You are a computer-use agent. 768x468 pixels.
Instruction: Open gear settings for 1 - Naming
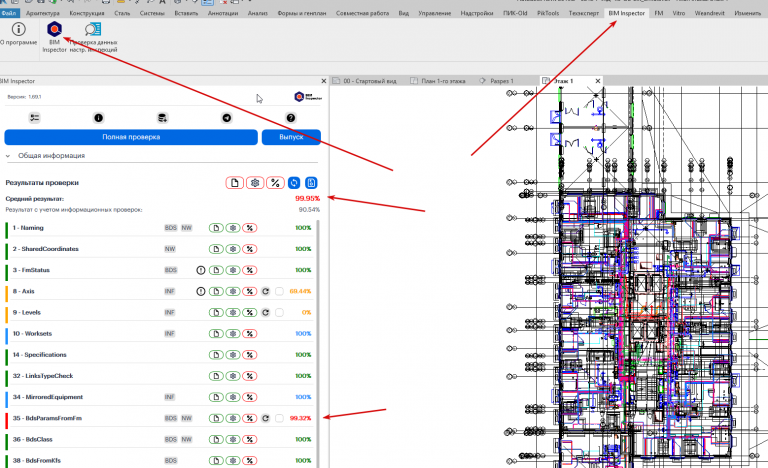(x=233, y=228)
